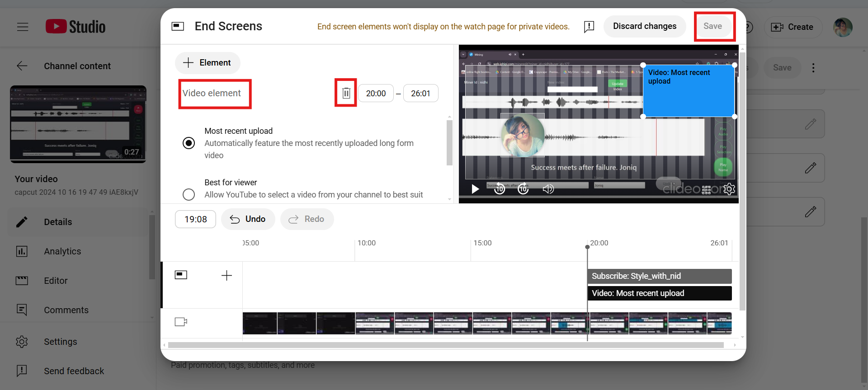Click the End Screens layout icon in header
This screenshot has height=390, width=868.
pyautogui.click(x=178, y=26)
